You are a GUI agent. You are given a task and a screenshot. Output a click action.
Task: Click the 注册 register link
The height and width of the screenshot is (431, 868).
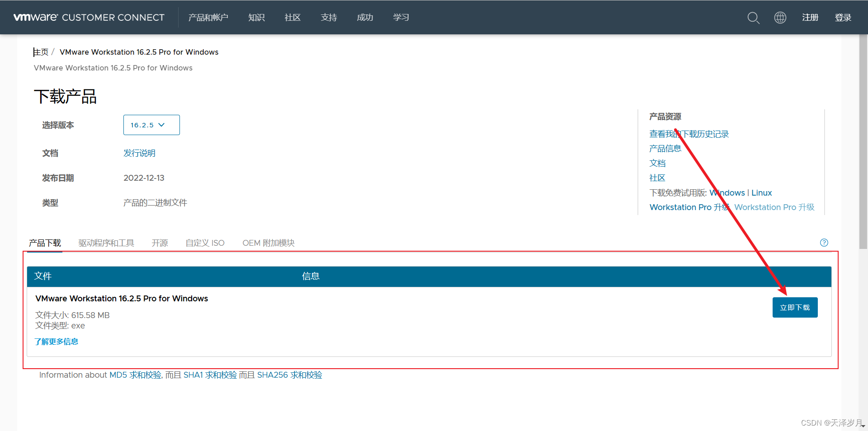810,17
